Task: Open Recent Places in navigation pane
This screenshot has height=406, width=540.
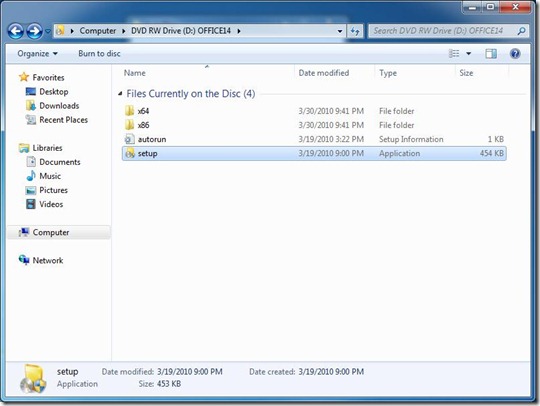Action: (63, 120)
